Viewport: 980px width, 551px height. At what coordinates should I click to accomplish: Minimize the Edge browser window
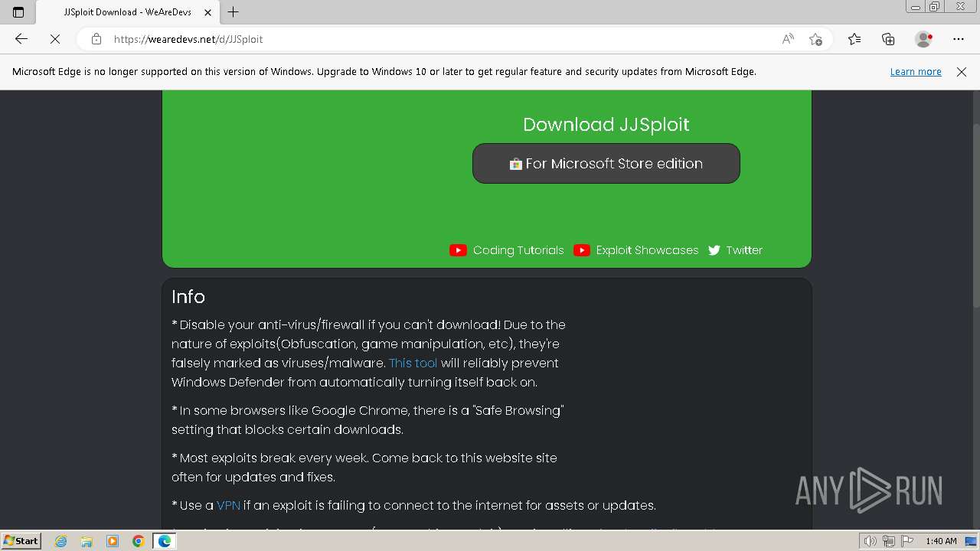coord(916,6)
